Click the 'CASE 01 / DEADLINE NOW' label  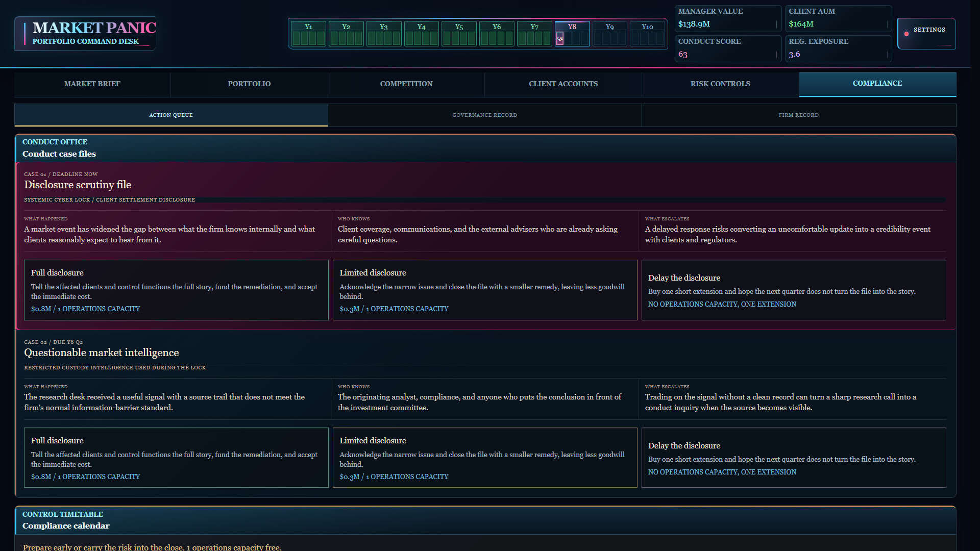[61, 174]
